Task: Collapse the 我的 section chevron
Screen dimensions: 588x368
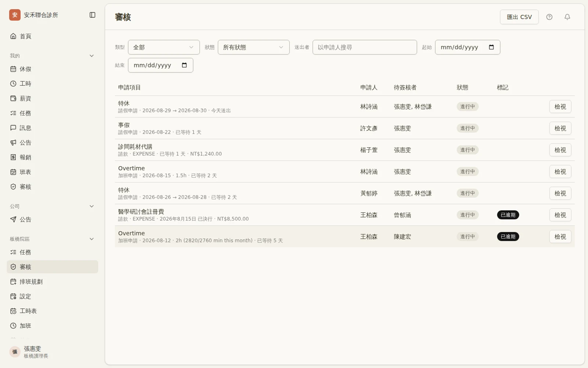Action: (92, 56)
